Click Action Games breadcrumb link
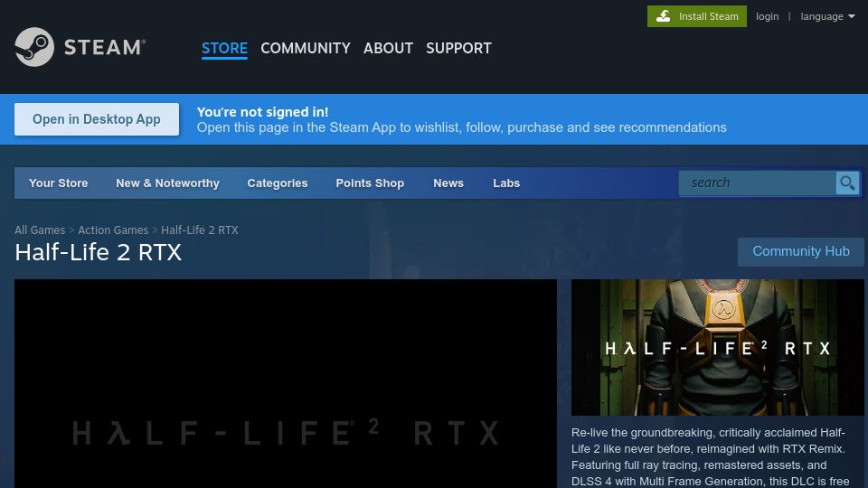868x488 pixels. [x=113, y=230]
